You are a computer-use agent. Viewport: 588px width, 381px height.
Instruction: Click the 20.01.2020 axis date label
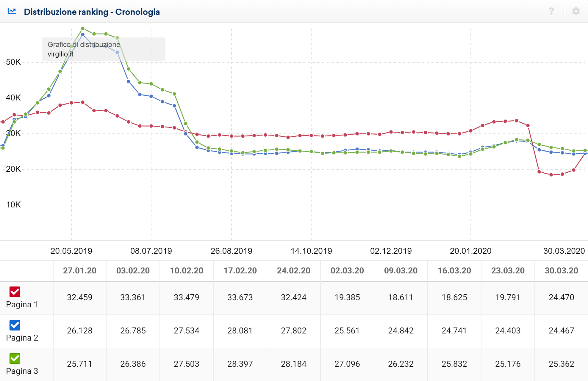pos(471,251)
